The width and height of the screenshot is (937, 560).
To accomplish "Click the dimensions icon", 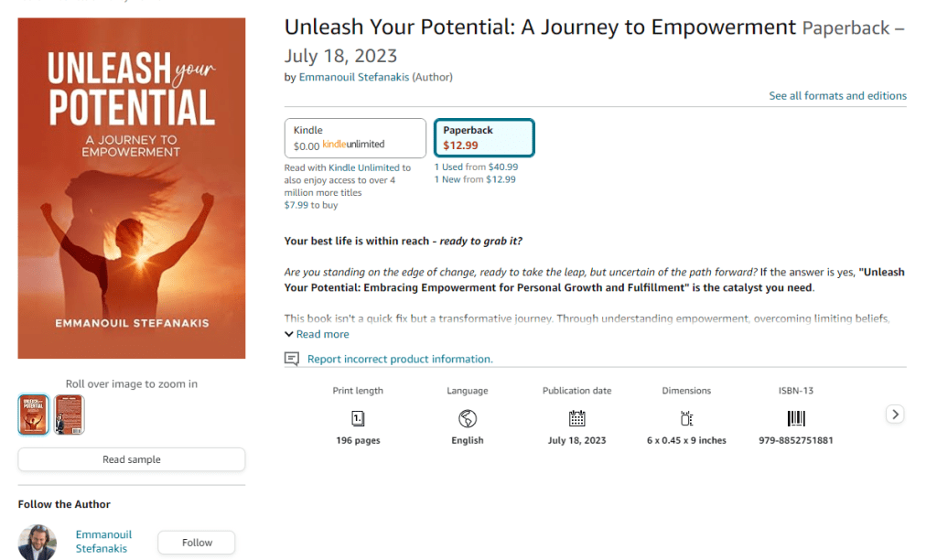I will (x=686, y=418).
